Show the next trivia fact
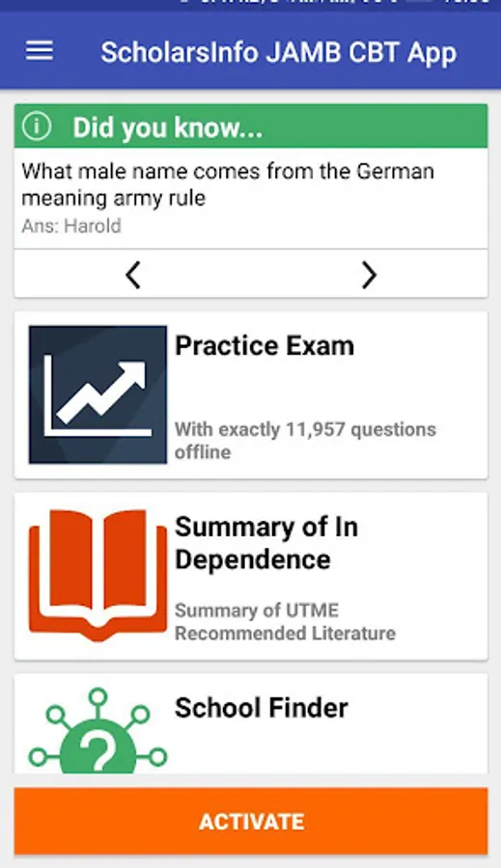This screenshot has width=501, height=868. click(x=369, y=274)
